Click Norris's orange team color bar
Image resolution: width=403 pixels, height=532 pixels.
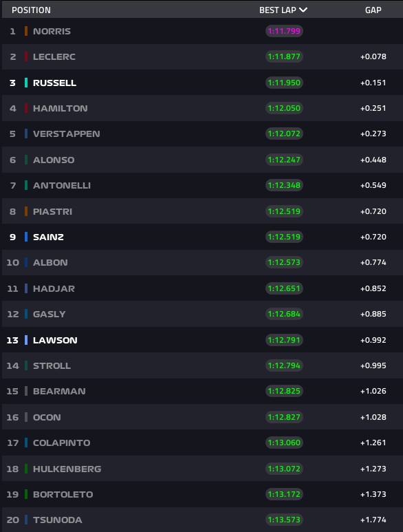(x=26, y=31)
